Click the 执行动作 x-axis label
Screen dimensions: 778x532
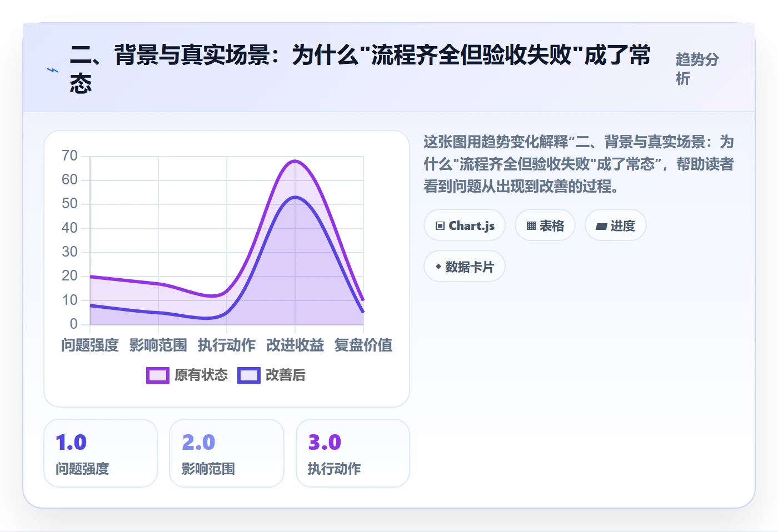pos(227,345)
